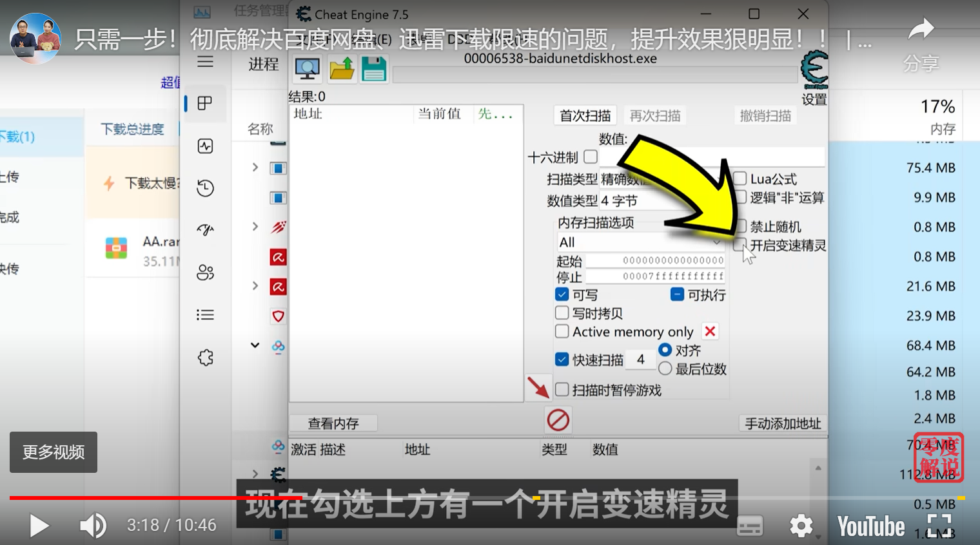980x545 pixels.
Task: Click Add Address Manually button
Action: click(x=783, y=423)
